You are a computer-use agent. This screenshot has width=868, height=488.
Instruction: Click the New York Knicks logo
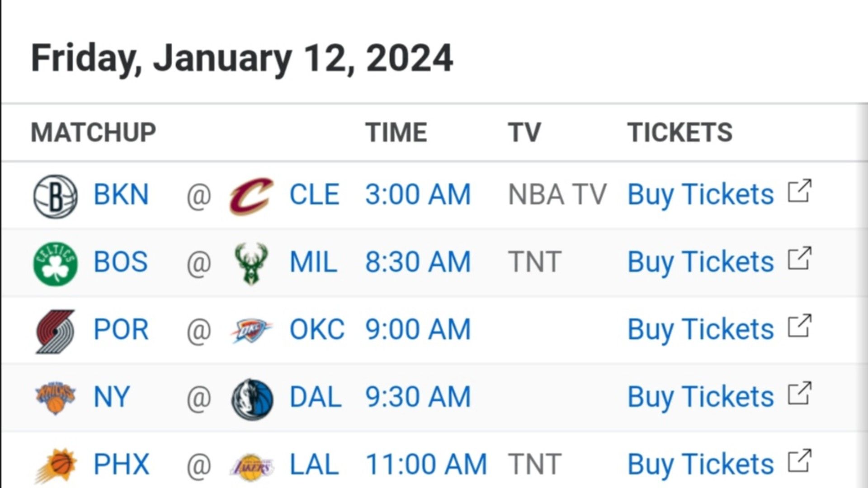(56, 398)
